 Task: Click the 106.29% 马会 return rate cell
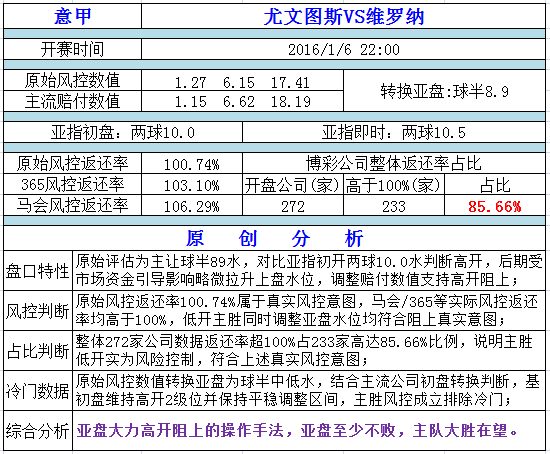click(x=192, y=205)
